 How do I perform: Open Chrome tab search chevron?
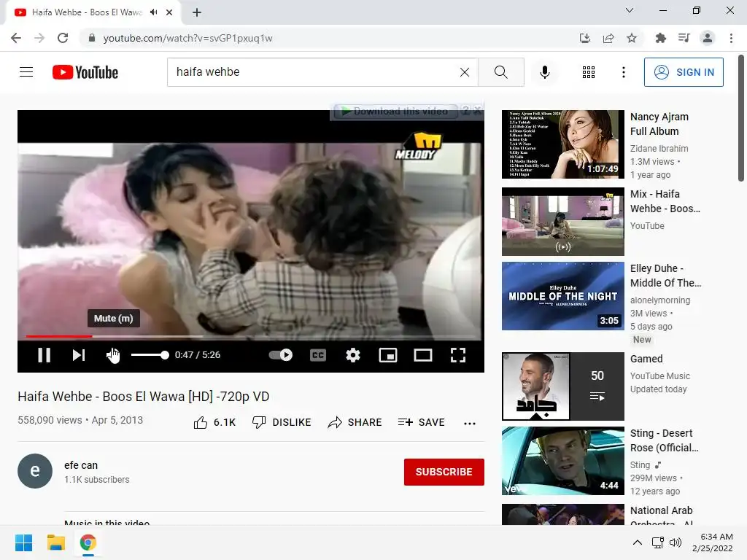630,10
